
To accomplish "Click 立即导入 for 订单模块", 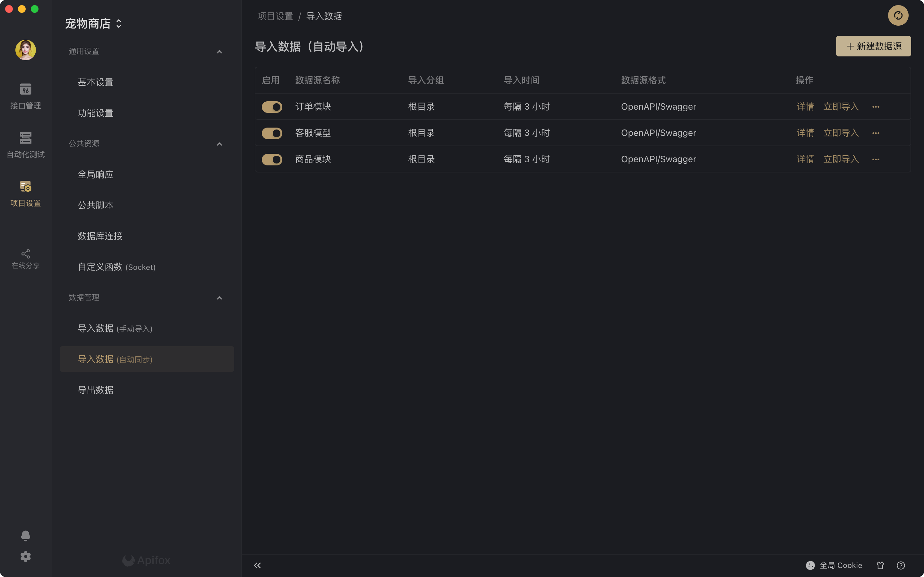I will pyautogui.click(x=841, y=107).
